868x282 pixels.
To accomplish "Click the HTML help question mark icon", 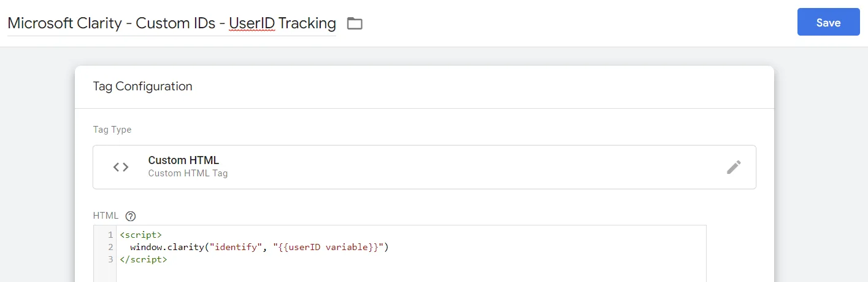I will tap(130, 216).
